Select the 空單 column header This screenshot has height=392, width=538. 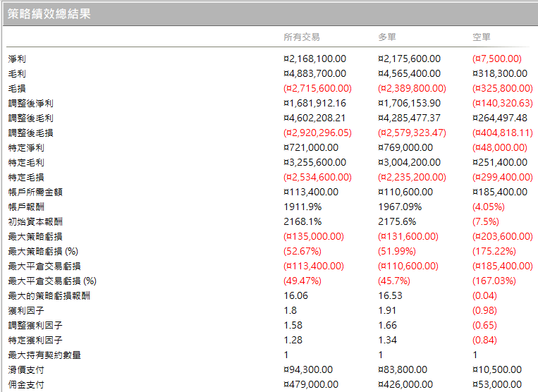(481, 37)
